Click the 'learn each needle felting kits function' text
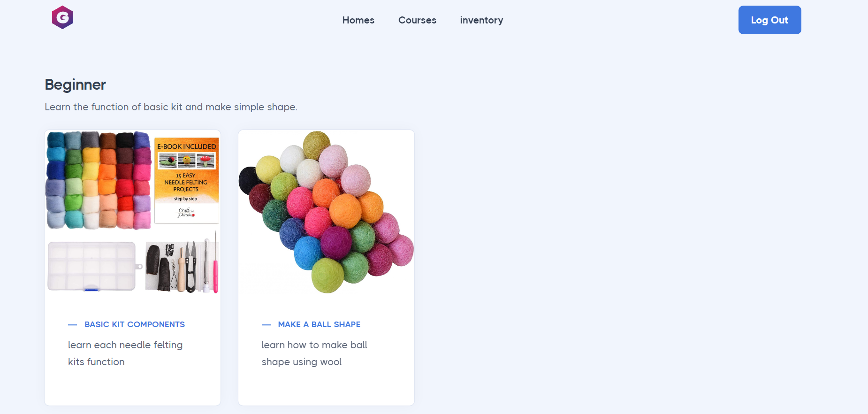868x414 pixels. [125, 353]
